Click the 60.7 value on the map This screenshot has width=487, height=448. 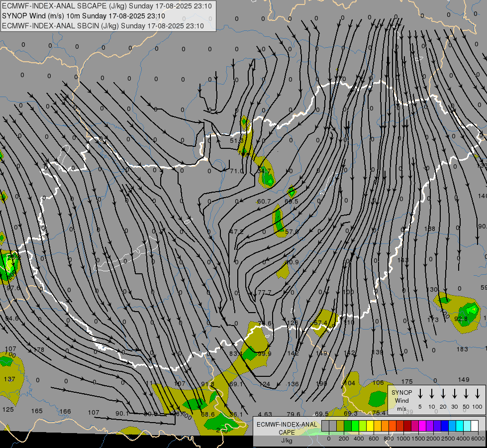point(264,202)
